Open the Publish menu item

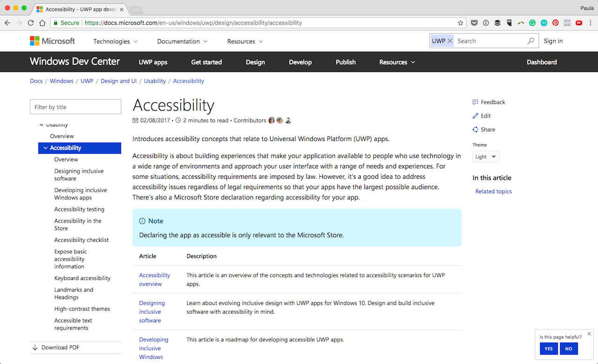click(x=346, y=62)
